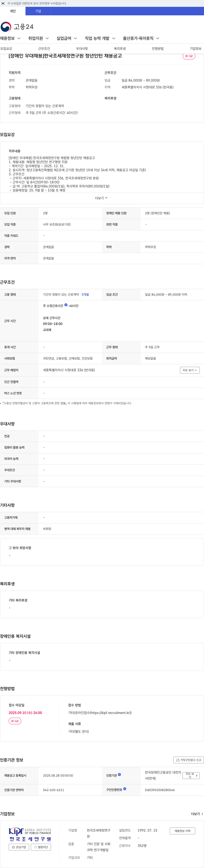The image size is (204, 868).
Task: Select the founding date 1992. 07. 15
Action: 147,830
